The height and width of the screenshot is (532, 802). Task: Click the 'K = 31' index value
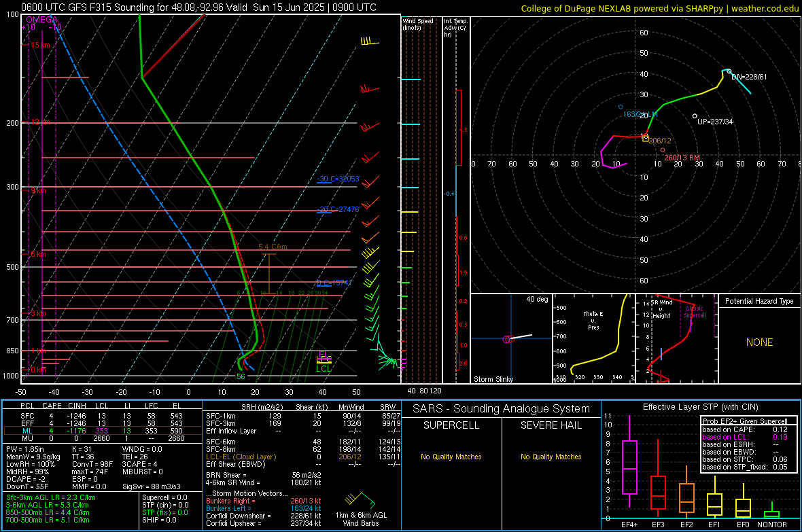pos(82,449)
